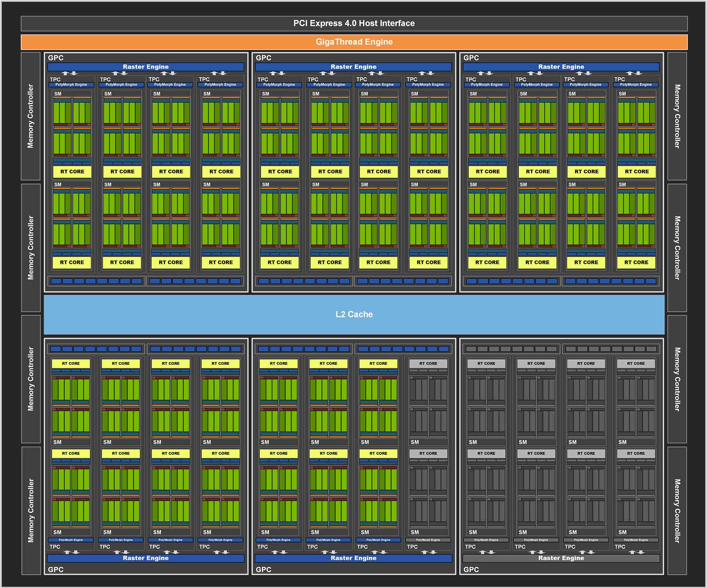Click the PCI Express 4.0 Host Interface bar
The height and width of the screenshot is (588, 707).
click(354, 23)
